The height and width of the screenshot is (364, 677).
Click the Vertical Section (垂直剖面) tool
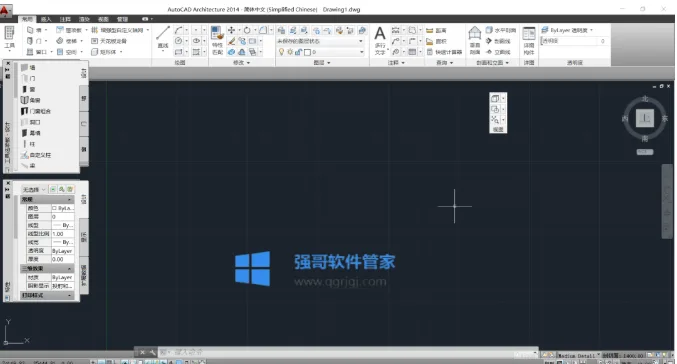tap(475, 40)
